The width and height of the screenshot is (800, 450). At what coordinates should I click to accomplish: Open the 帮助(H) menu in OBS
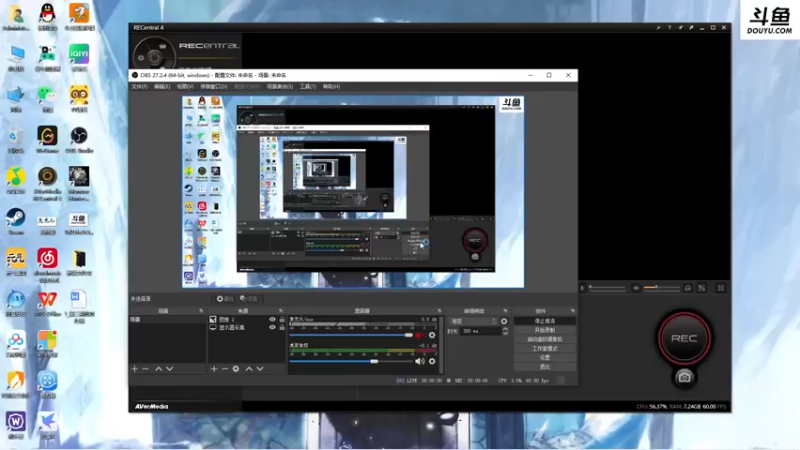tap(331, 87)
